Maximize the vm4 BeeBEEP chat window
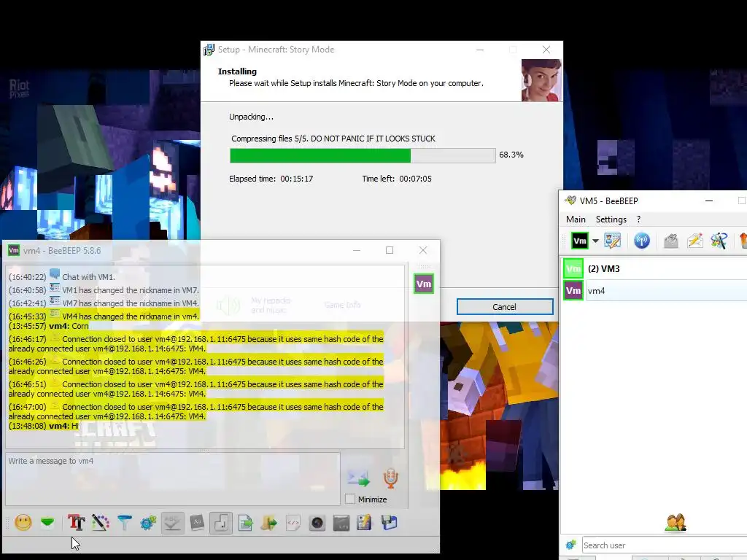 (390, 250)
